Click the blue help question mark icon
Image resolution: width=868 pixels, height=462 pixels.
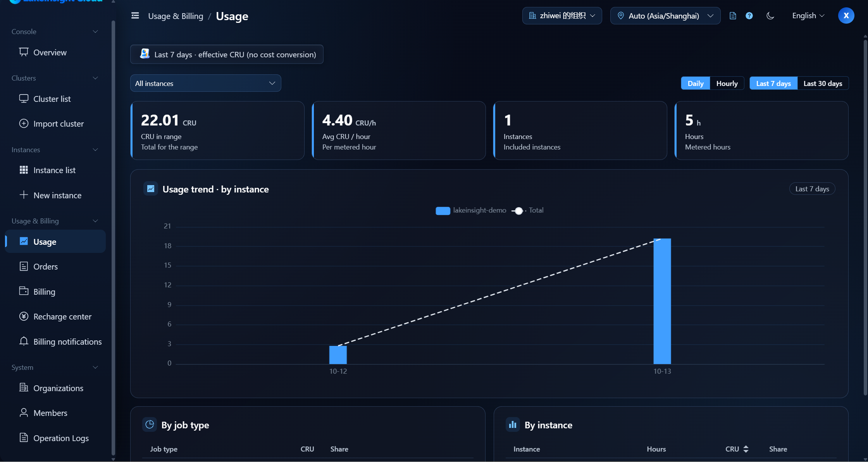(x=749, y=15)
